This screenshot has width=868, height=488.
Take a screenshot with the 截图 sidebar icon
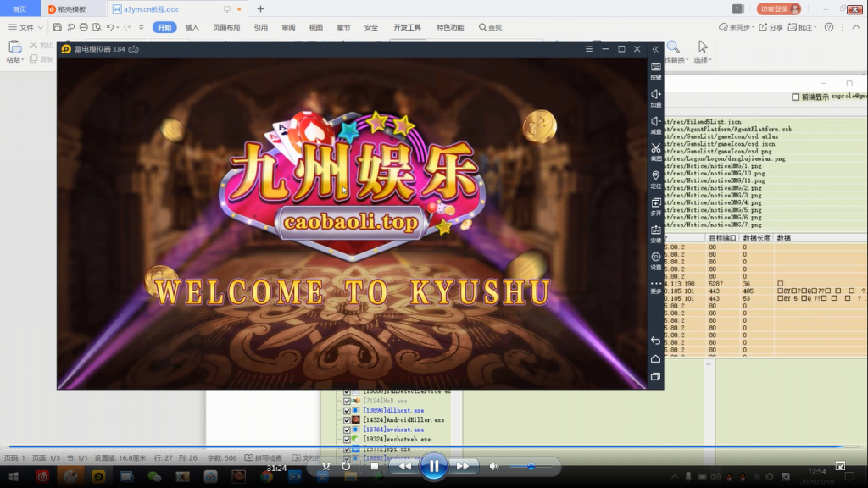point(656,148)
